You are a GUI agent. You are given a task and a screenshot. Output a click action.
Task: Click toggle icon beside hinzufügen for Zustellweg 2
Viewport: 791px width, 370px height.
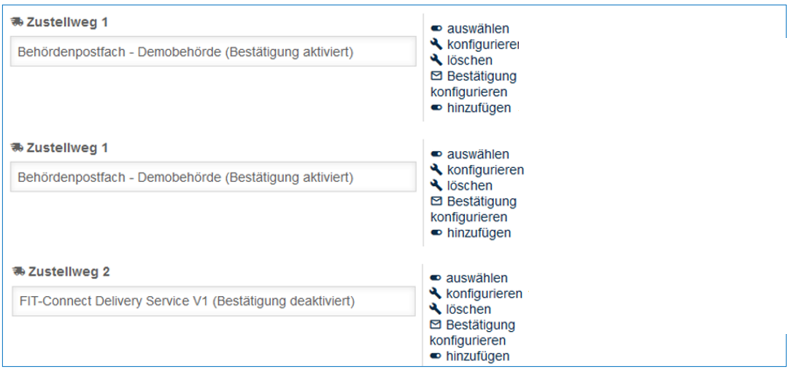point(436,356)
